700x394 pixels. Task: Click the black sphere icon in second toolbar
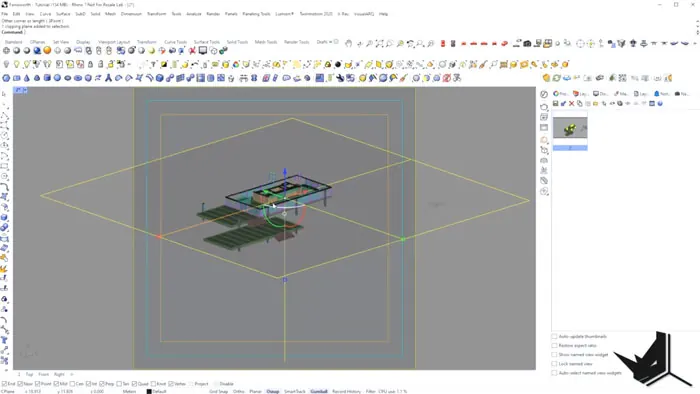[x=338, y=64]
